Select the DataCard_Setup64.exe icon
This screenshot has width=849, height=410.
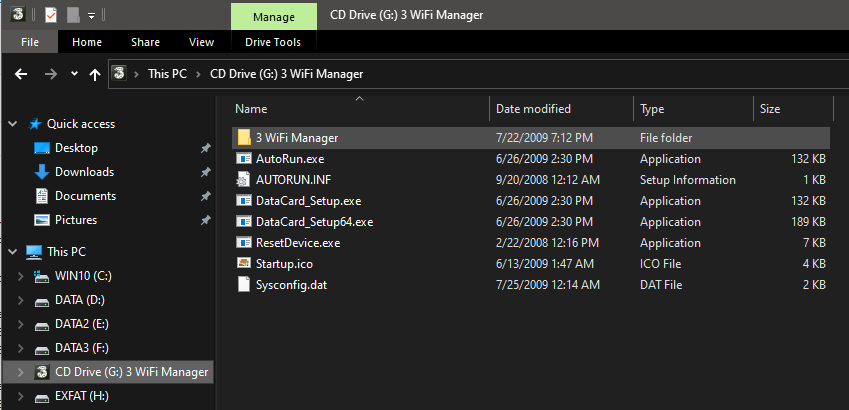tap(244, 222)
